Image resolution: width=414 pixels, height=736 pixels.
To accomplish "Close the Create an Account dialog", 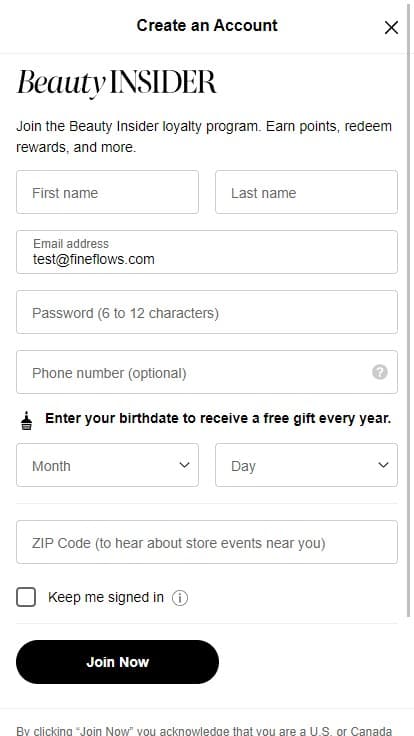I will (391, 27).
